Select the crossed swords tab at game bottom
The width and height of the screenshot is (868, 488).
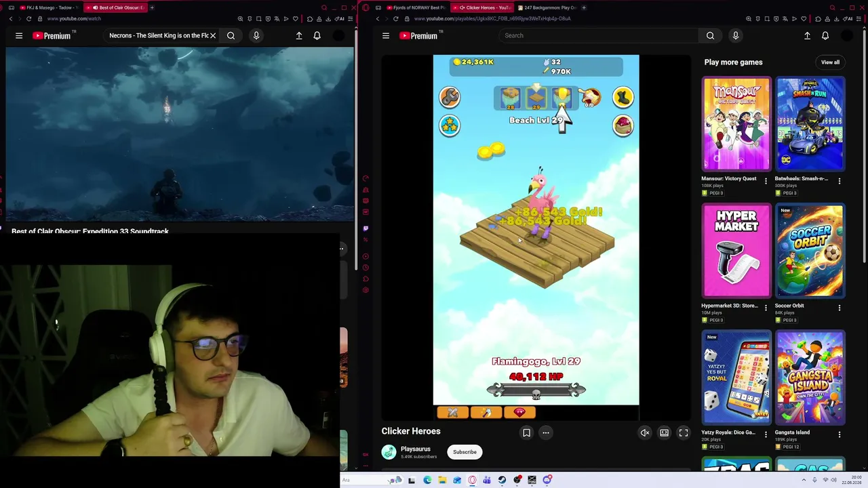pos(453,412)
